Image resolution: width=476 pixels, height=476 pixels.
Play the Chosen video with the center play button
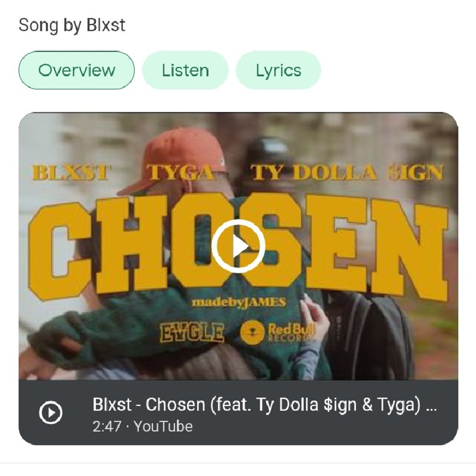[x=238, y=246]
